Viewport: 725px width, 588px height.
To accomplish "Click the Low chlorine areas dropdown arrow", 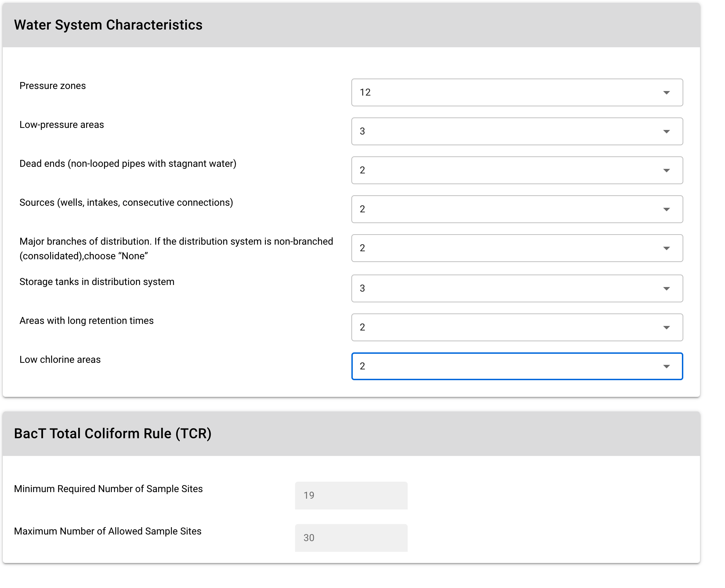I will (x=666, y=367).
